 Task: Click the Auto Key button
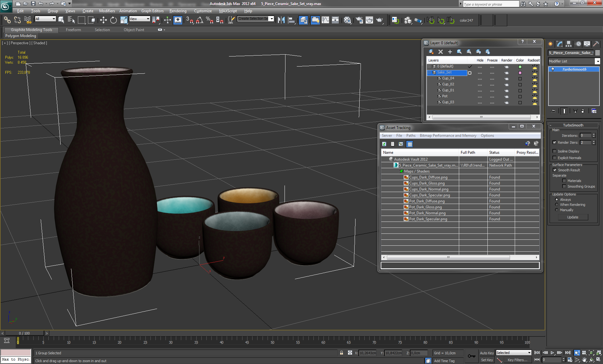click(x=486, y=353)
